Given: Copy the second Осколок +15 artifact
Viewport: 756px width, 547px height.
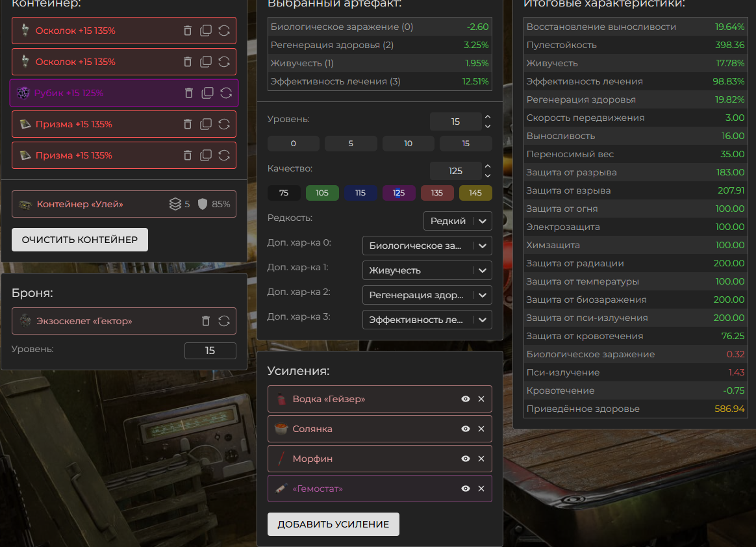Looking at the screenshot, I should 206,62.
